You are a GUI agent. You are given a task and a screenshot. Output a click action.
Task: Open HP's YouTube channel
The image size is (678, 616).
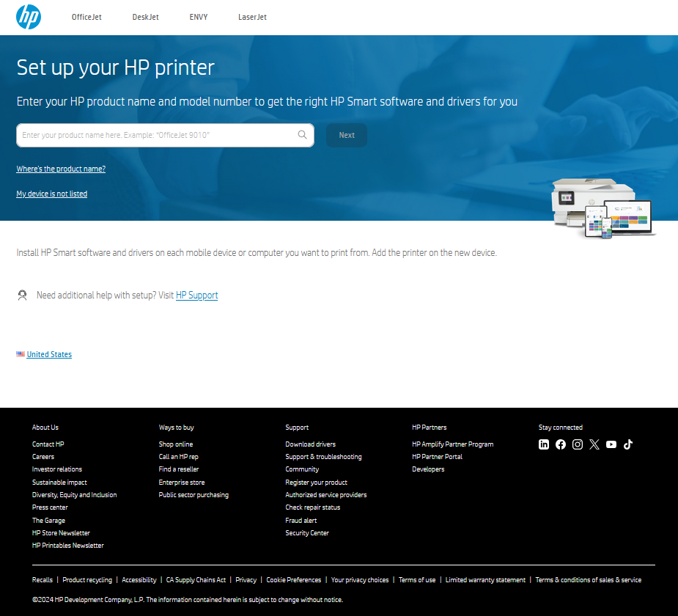point(611,444)
